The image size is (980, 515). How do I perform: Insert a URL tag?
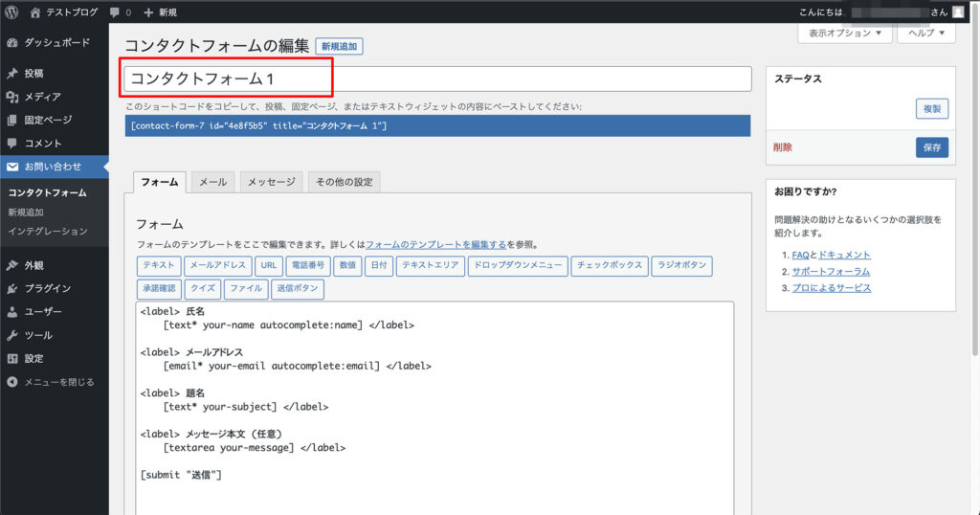269,265
